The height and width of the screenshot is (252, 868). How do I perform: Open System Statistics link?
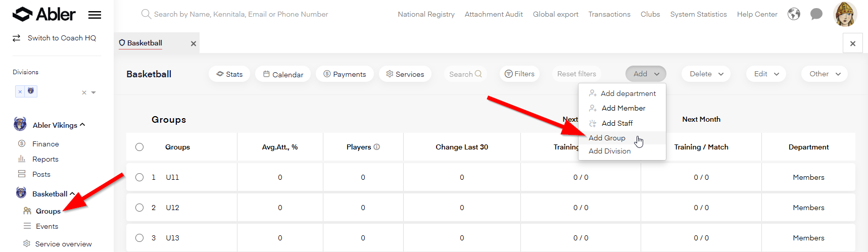(698, 14)
